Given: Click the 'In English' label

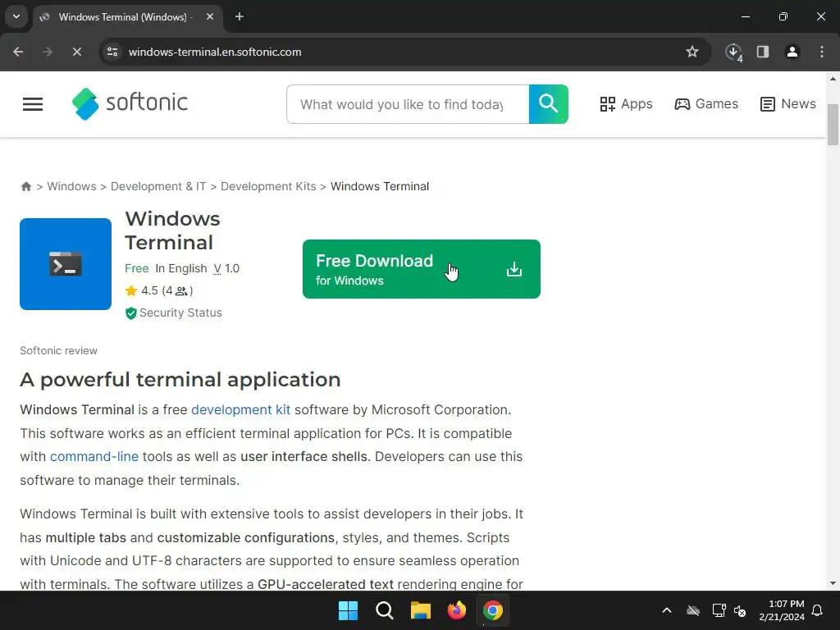Looking at the screenshot, I should pos(181,268).
